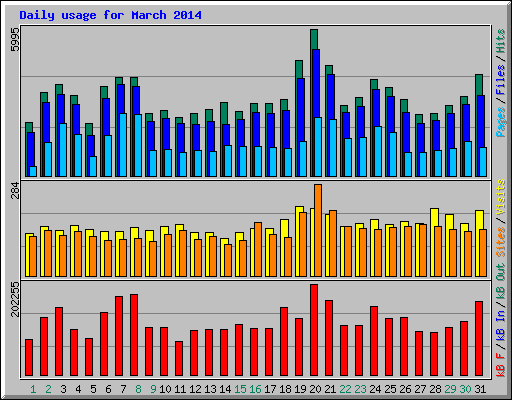Click the orange sites bar for day 20
The image size is (512, 400).
[x=318, y=230]
